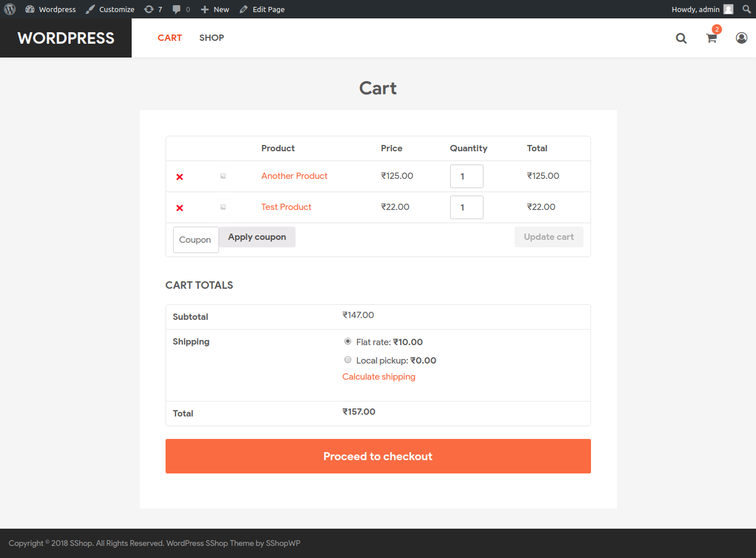
Task: Click the Coupon code input field
Action: tap(195, 240)
